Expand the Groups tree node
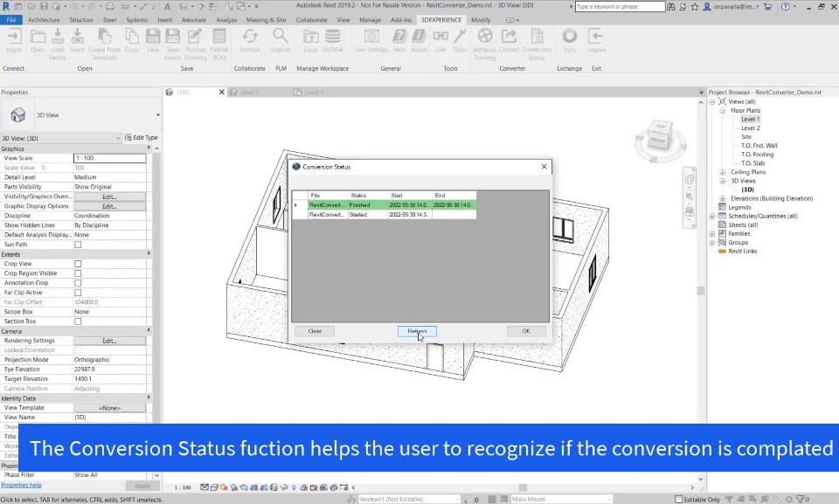Image resolution: width=839 pixels, height=504 pixels. click(x=712, y=242)
